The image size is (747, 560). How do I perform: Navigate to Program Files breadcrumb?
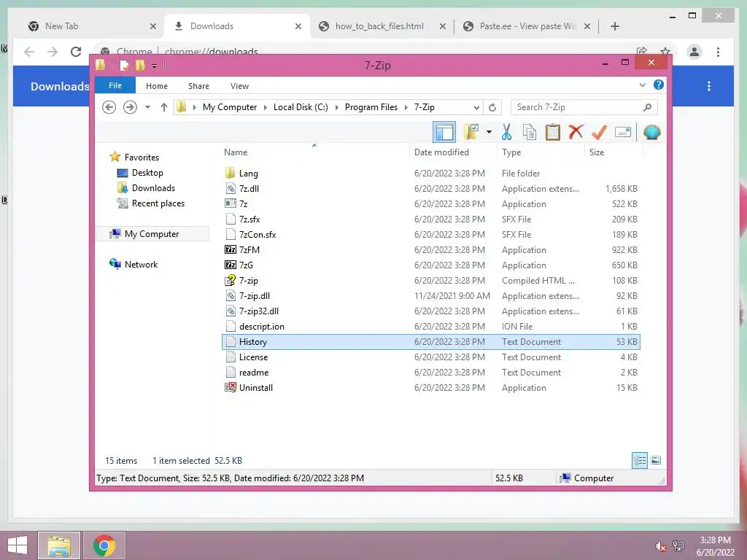tap(371, 107)
